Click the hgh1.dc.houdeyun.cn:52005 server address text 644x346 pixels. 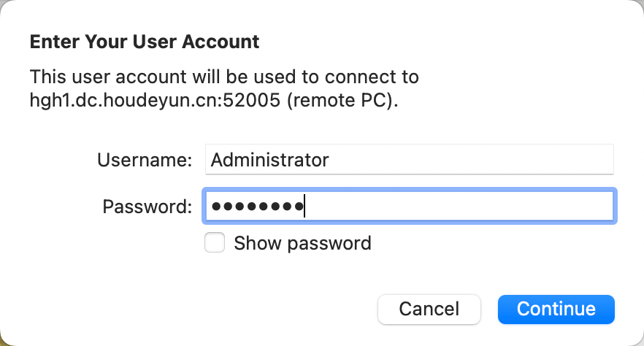tap(155, 101)
